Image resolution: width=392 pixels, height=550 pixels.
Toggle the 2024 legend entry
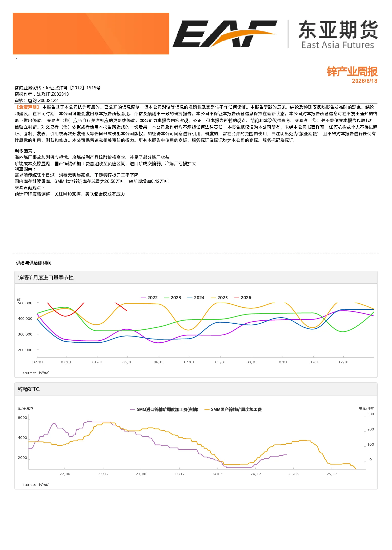(196, 298)
